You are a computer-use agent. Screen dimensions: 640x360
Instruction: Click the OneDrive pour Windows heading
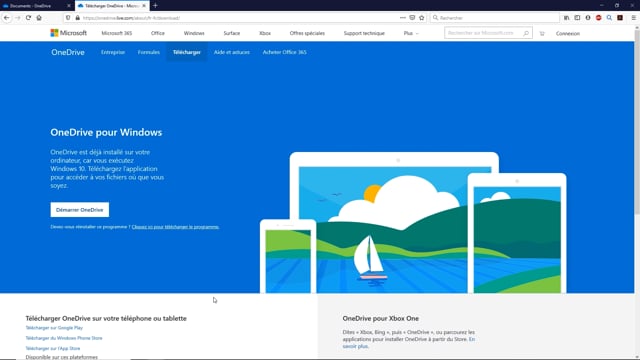[106, 132]
